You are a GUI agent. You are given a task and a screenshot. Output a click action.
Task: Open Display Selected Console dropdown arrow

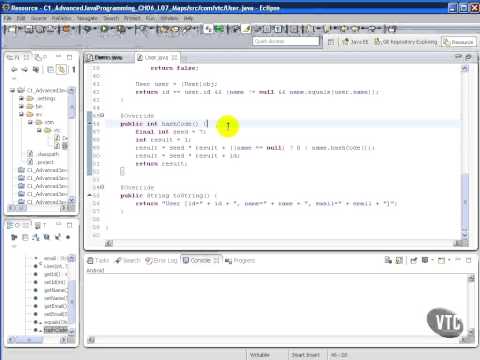432,260
